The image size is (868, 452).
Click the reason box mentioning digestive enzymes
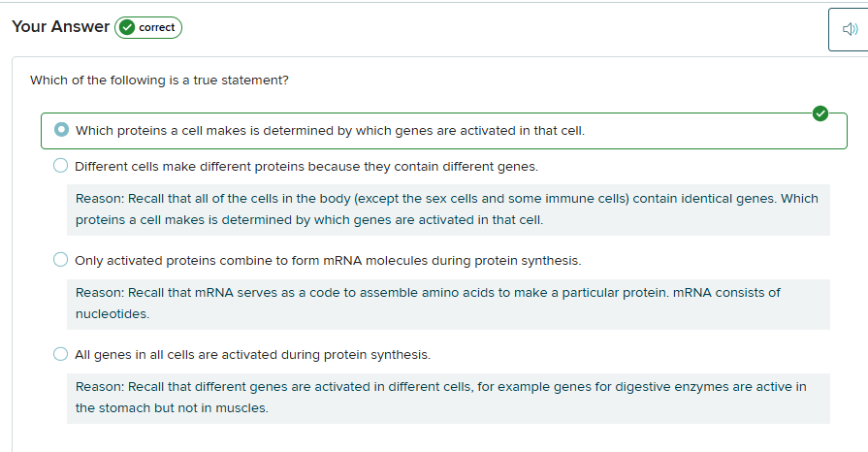click(448, 398)
